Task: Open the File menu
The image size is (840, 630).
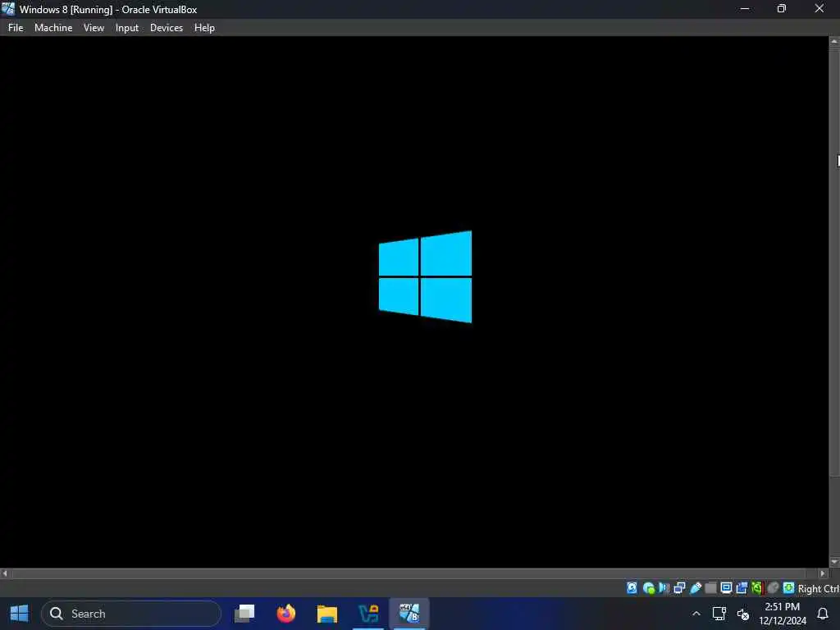Action: (16, 28)
